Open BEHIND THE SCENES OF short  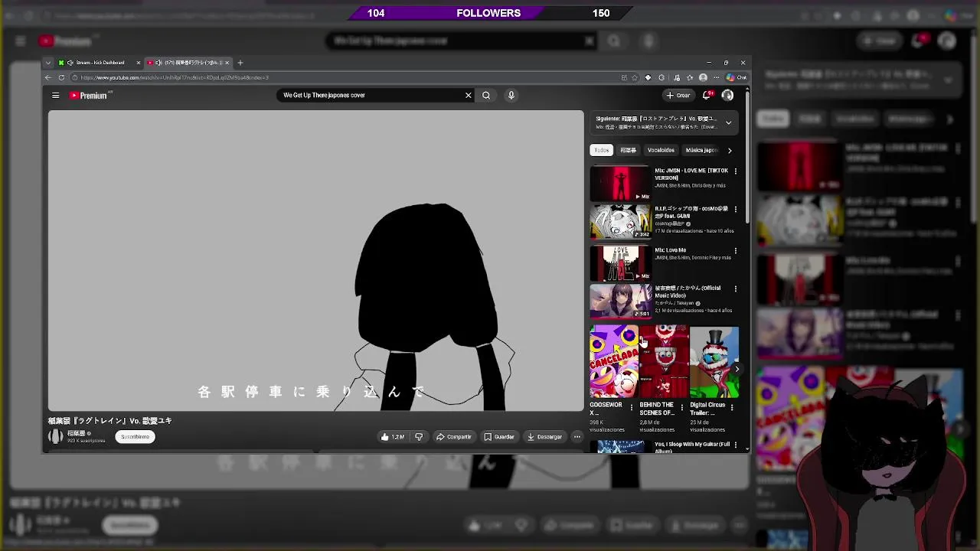[x=664, y=361]
